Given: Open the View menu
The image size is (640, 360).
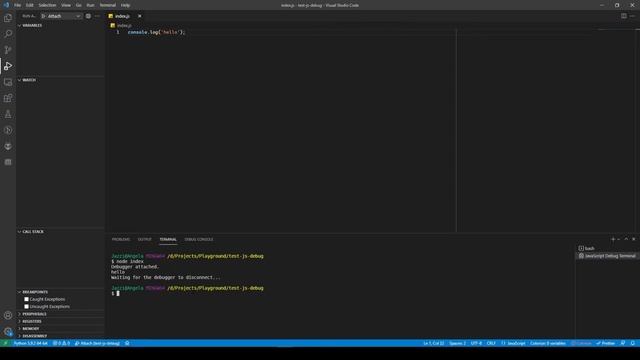Looking at the screenshot, I should click(x=66, y=5).
